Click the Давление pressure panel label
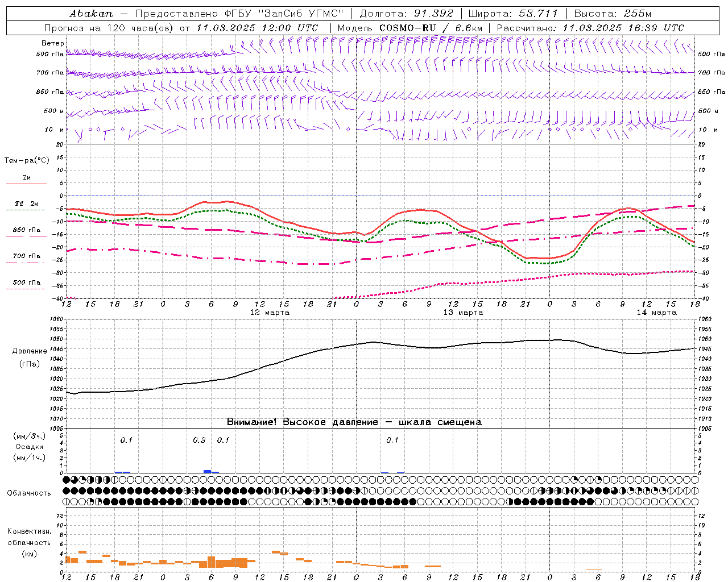Viewport: 728px width, 582px height. pos(30,351)
